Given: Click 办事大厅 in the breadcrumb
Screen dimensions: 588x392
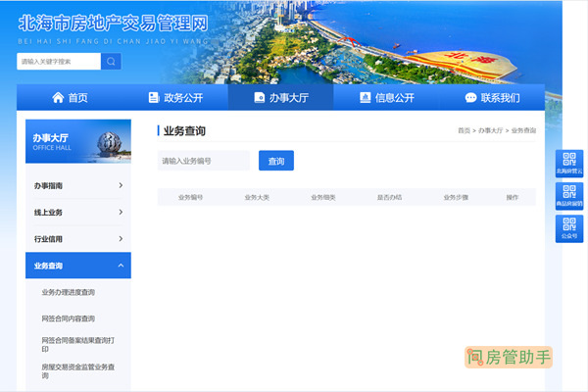Looking at the screenshot, I should [x=491, y=130].
